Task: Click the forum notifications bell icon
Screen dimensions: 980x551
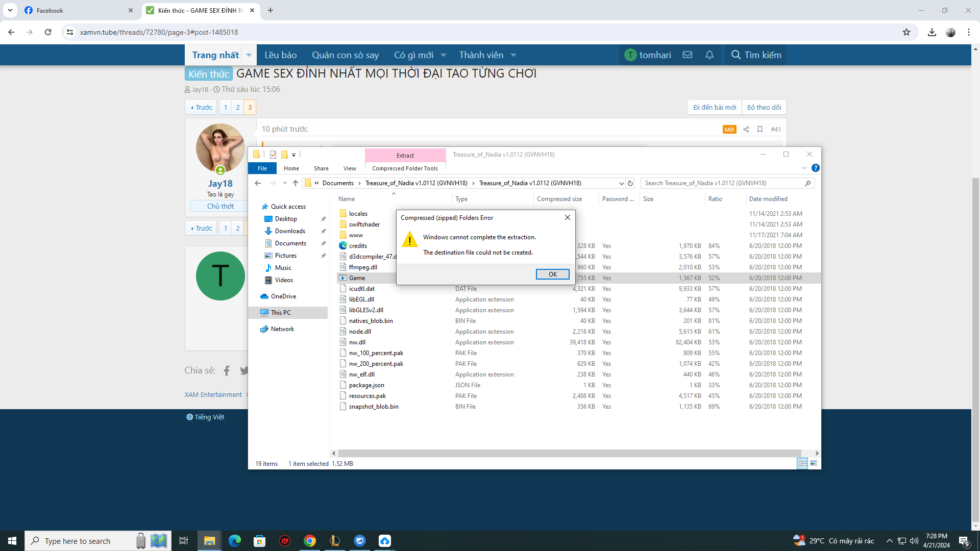Action: 709,55
